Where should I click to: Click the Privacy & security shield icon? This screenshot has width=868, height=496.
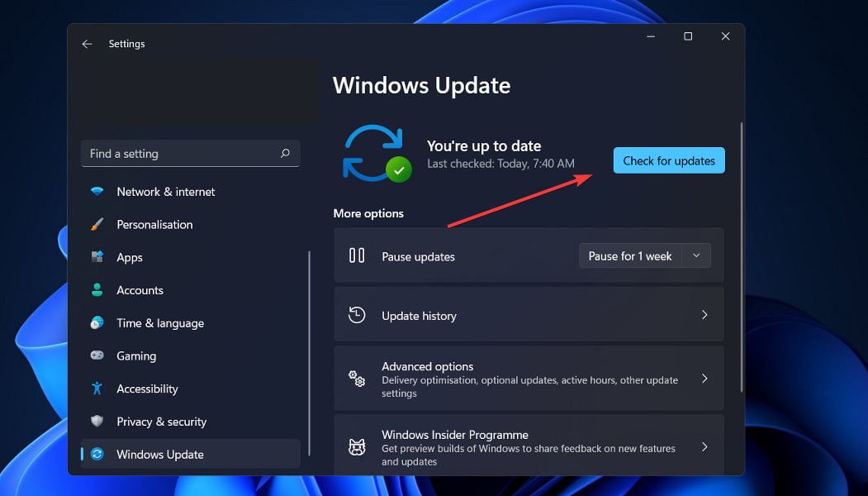pos(97,422)
